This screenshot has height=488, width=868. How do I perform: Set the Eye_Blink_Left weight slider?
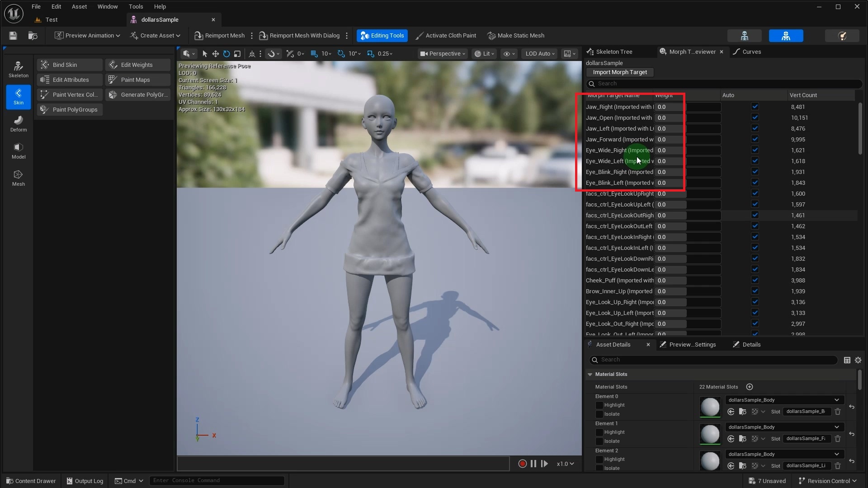[687, 183]
